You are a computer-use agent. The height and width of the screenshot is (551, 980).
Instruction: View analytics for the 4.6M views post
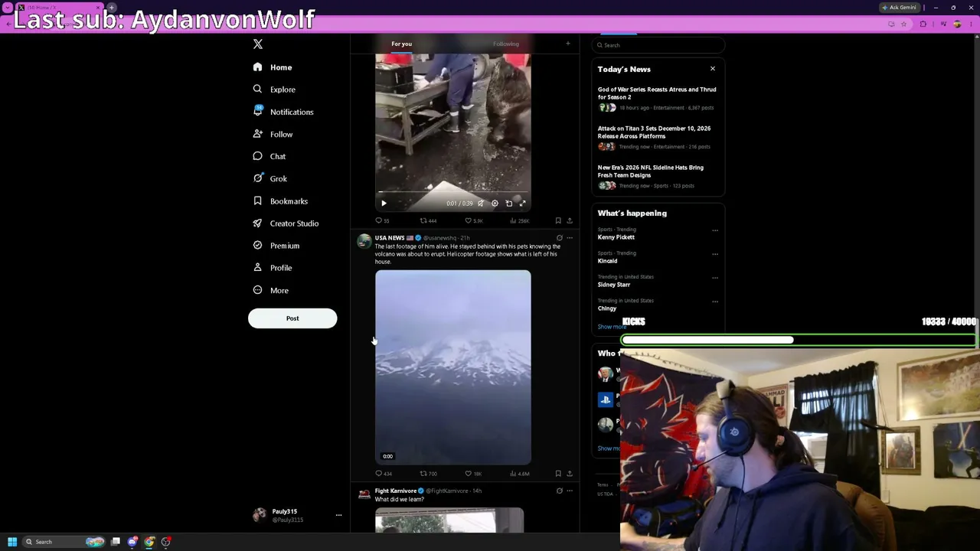(x=519, y=474)
